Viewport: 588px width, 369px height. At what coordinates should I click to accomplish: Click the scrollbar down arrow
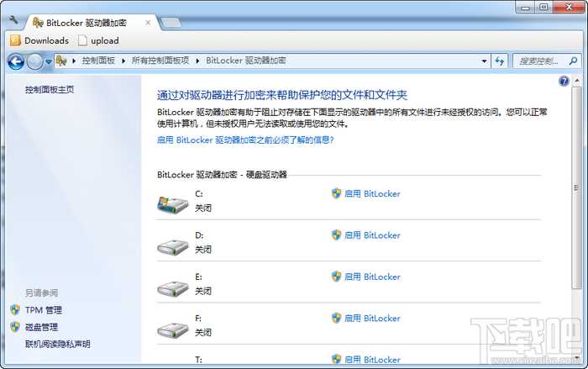(577, 362)
